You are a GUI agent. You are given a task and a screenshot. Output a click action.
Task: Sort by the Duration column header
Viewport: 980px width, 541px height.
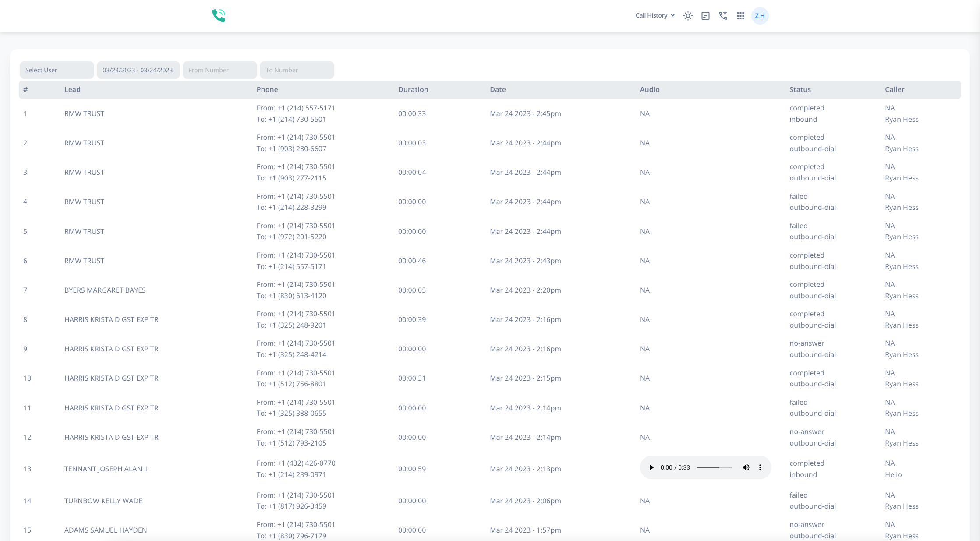pos(413,89)
